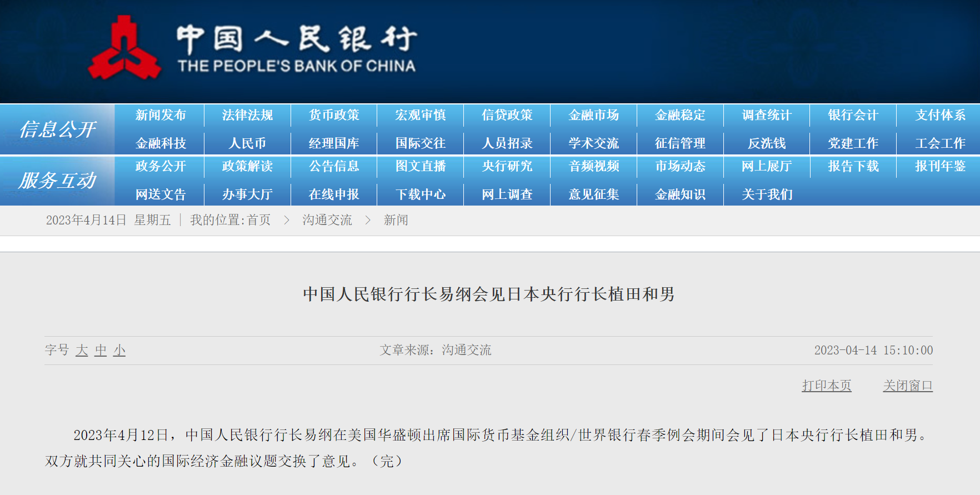
Task: Go to 办事大厅 page
Action: 247,194
